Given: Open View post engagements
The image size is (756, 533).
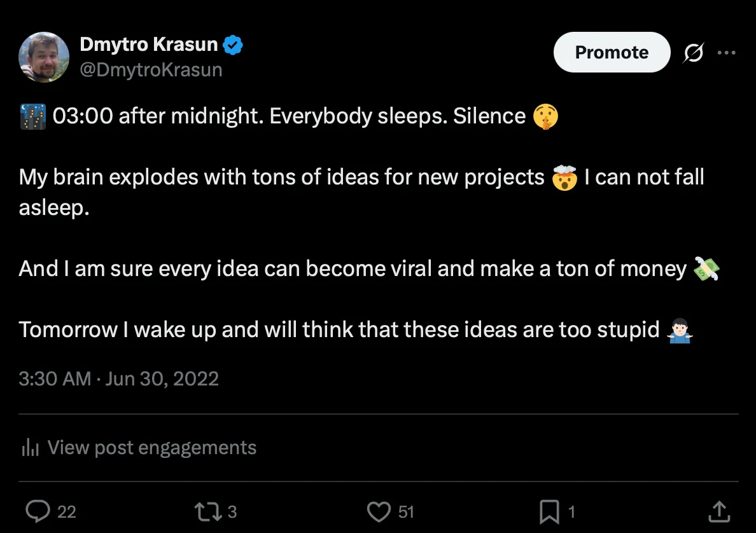Looking at the screenshot, I should pos(151,447).
